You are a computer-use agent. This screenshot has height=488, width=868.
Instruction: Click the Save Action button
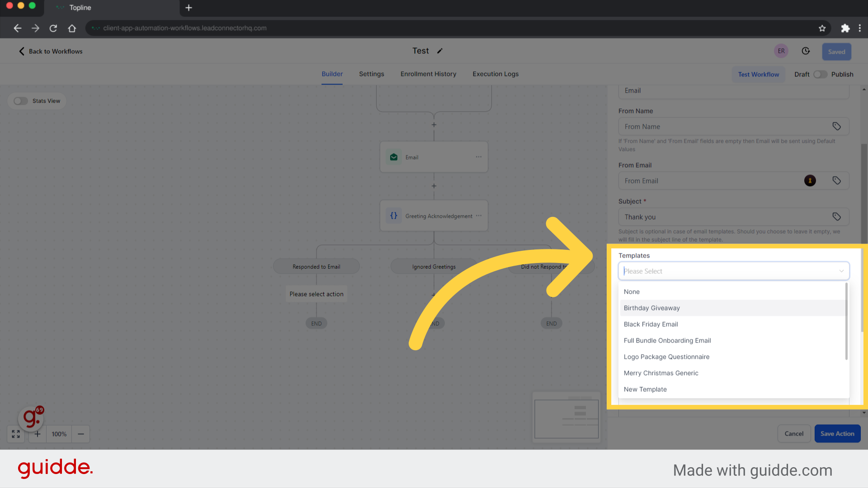coord(837,434)
